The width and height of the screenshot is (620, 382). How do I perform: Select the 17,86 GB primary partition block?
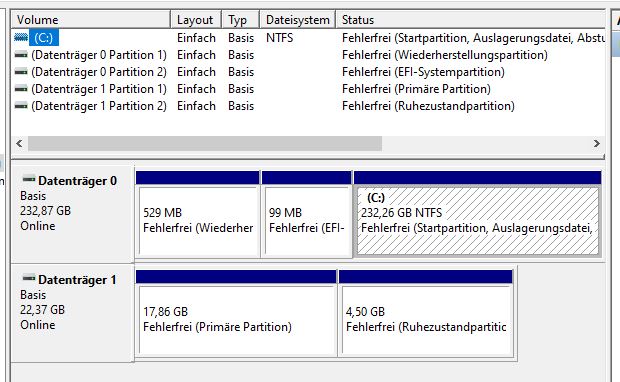(236, 320)
